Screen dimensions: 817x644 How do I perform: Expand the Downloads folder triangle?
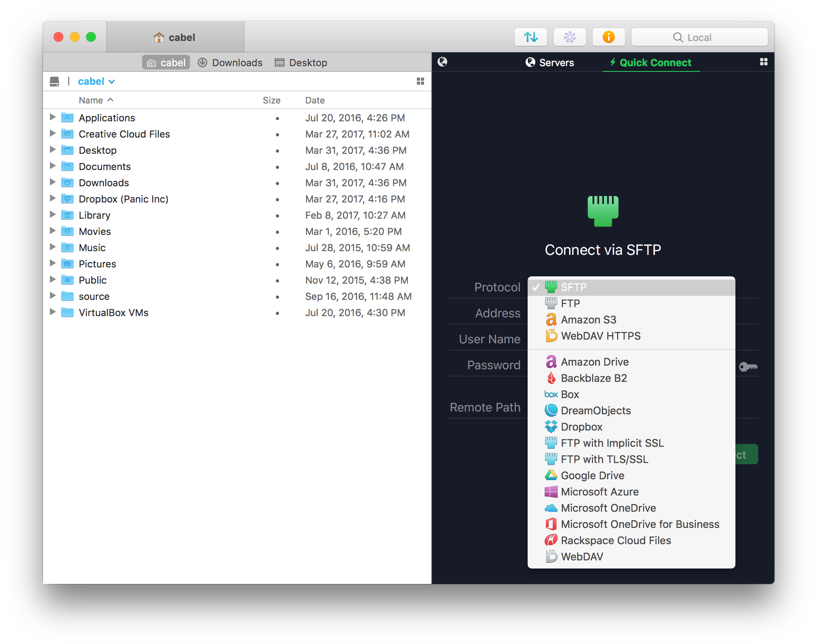tap(52, 182)
